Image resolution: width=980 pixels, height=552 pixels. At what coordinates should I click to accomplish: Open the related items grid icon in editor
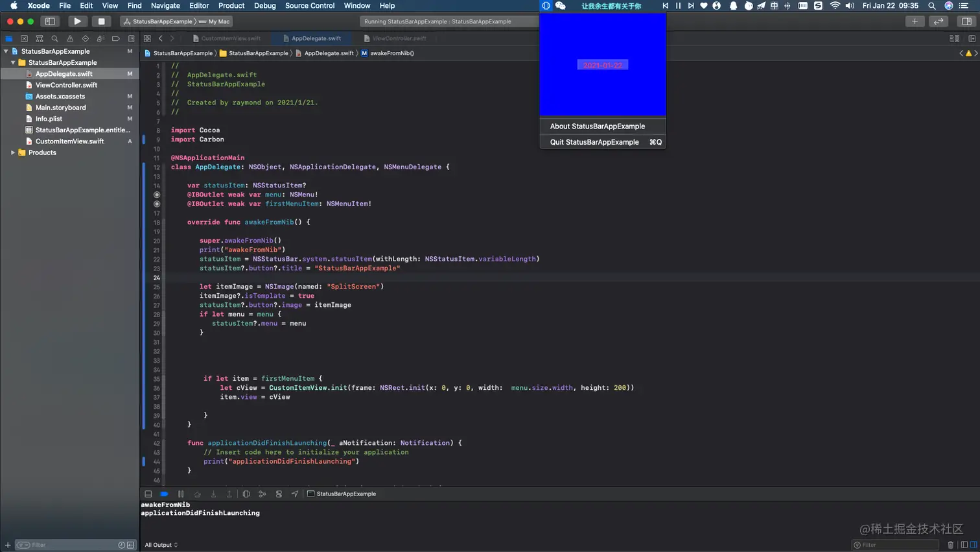[x=147, y=39]
